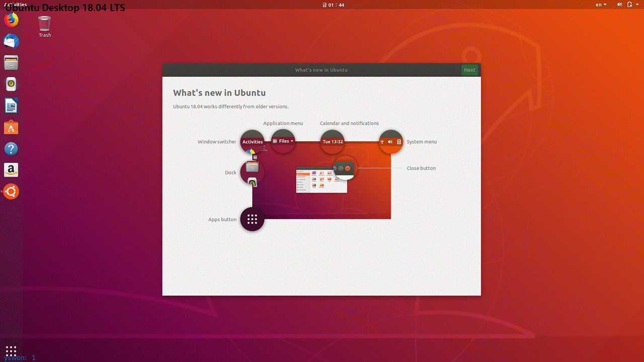
Task: Click the Dock circle in the illustration
Action: click(252, 172)
